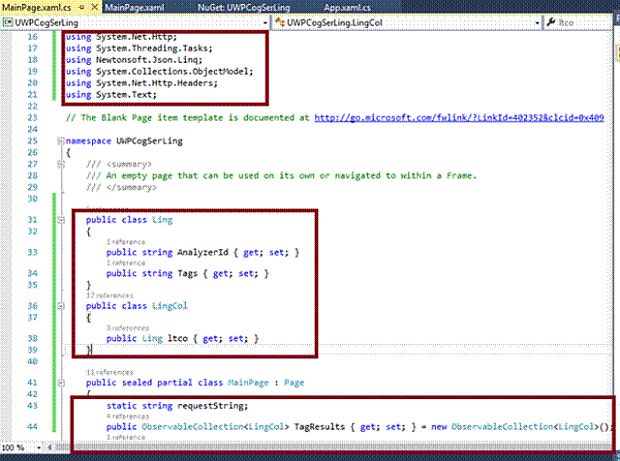Viewport: 620px width, 461px height.
Task: Click 'static string requestString;' line
Action: (177, 406)
